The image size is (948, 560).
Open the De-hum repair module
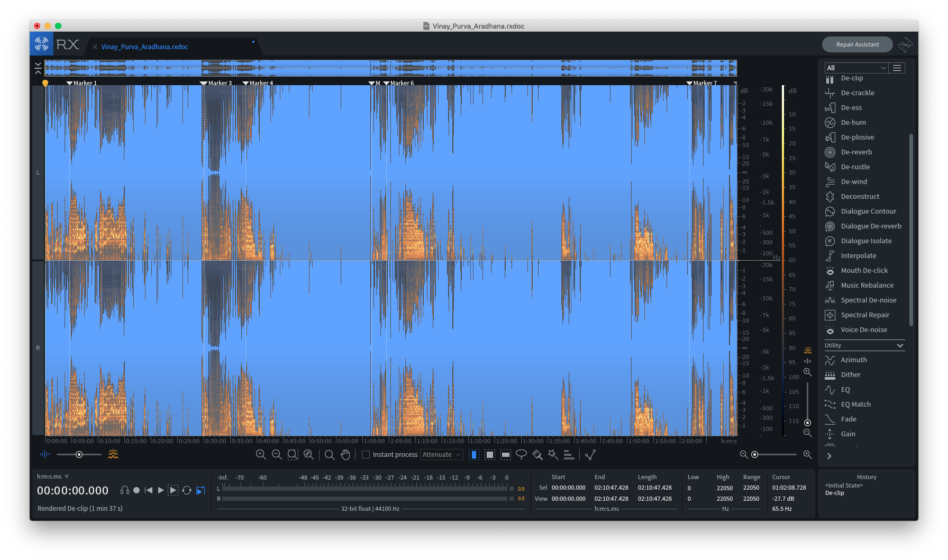[852, 122]
